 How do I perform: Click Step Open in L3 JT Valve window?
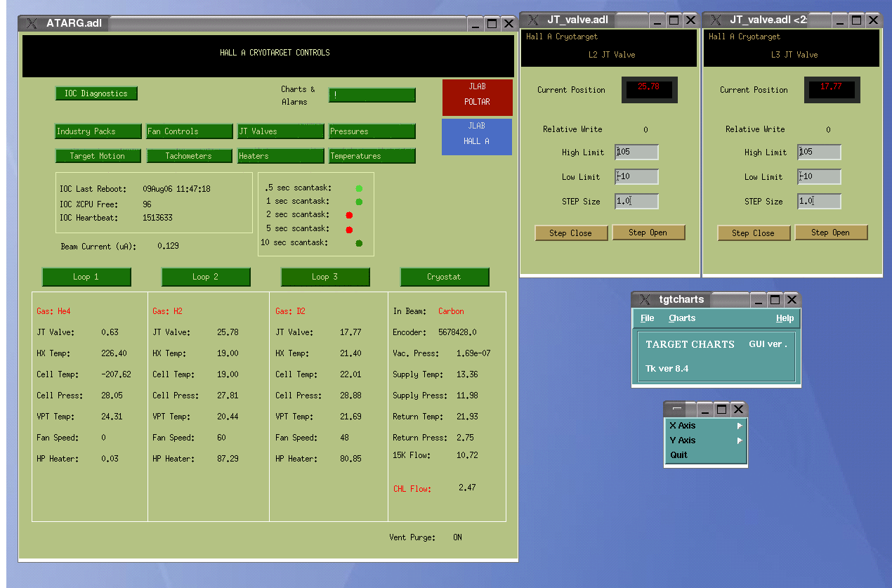point(831,233)
